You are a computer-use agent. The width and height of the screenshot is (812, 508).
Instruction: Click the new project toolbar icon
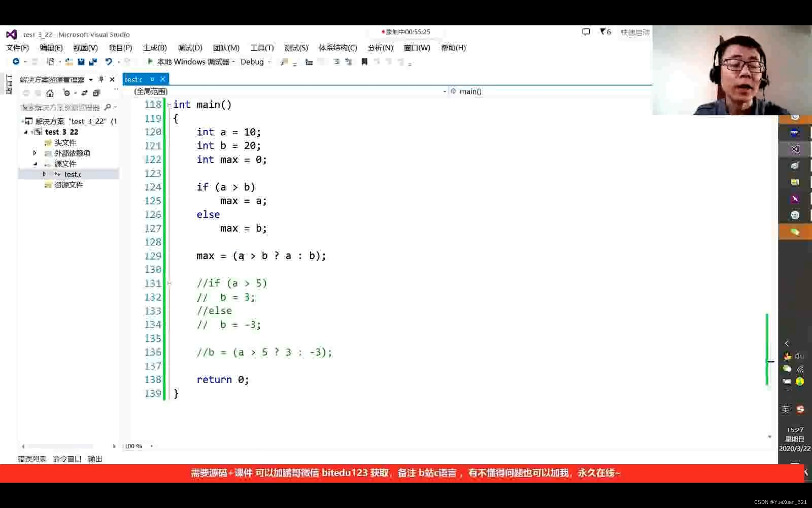51,62
